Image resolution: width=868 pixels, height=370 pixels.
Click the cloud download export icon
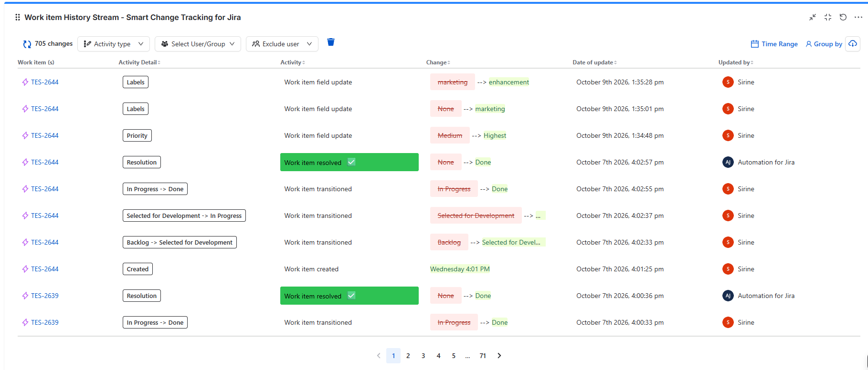click(853, 44)
